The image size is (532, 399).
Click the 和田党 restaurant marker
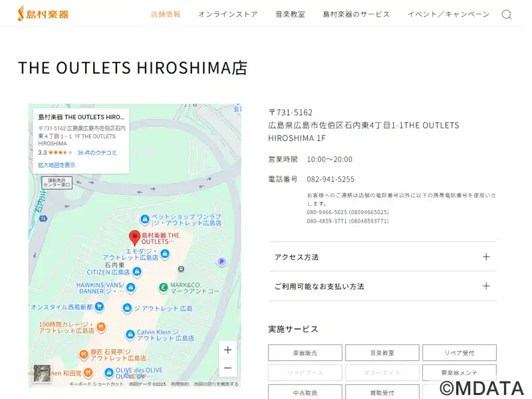[88, 373]
